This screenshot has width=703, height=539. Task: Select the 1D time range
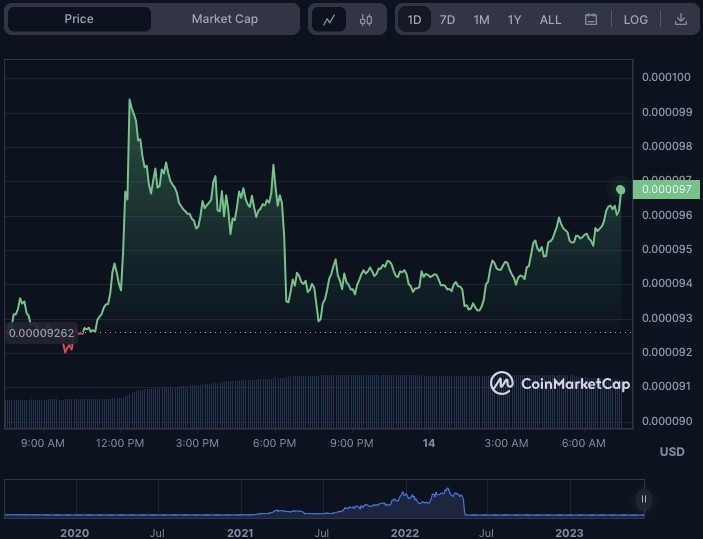(414, 20)
